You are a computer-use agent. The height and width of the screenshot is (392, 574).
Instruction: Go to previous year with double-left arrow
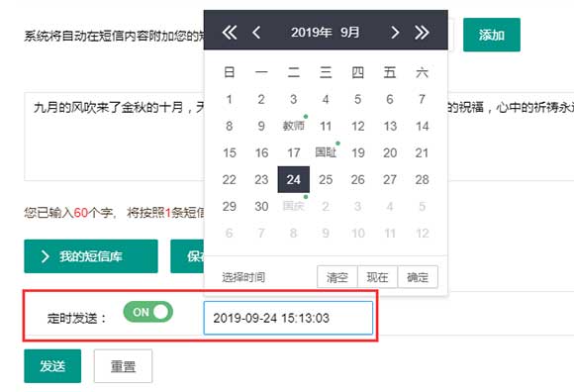(x=230, y=33)
